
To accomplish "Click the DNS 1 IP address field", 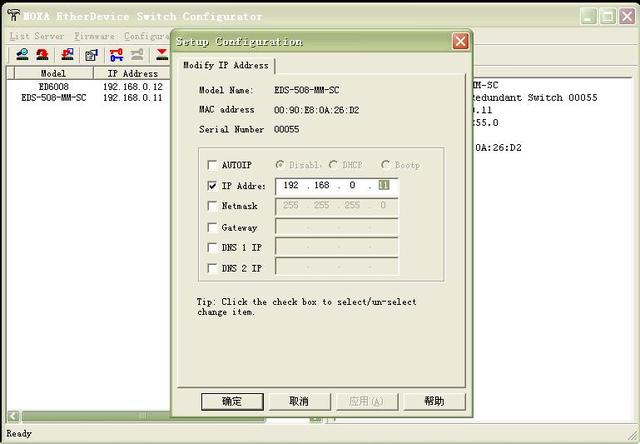I will (337, 247).
